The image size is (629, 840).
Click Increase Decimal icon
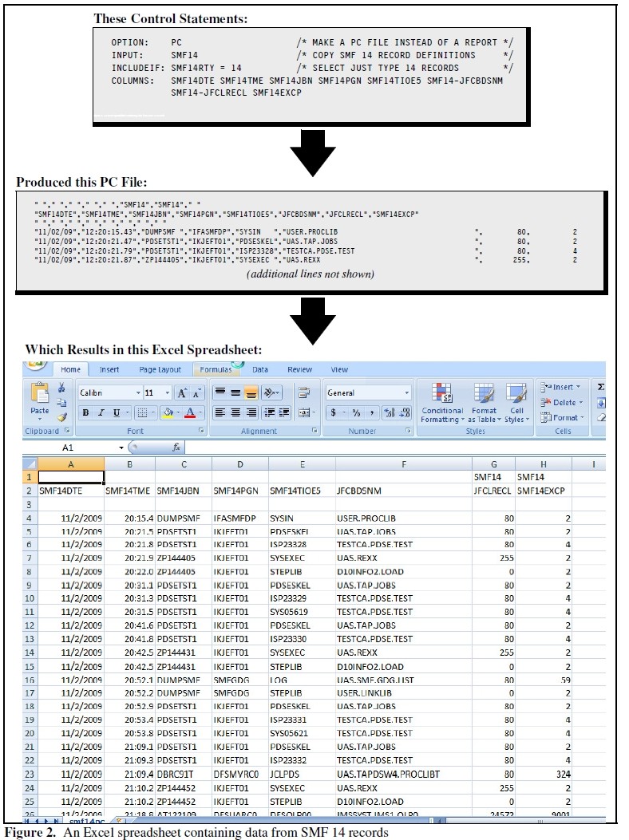(x=390, y=412)
